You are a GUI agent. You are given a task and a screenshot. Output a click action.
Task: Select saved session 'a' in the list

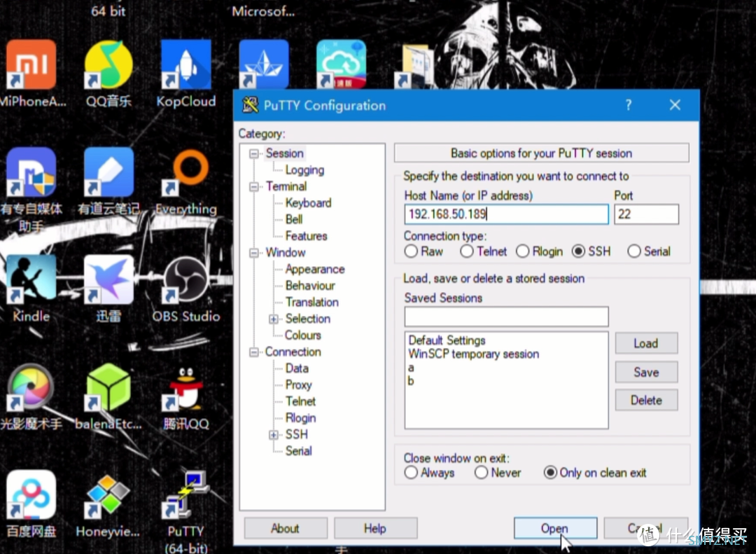click(x=411, y=368)
